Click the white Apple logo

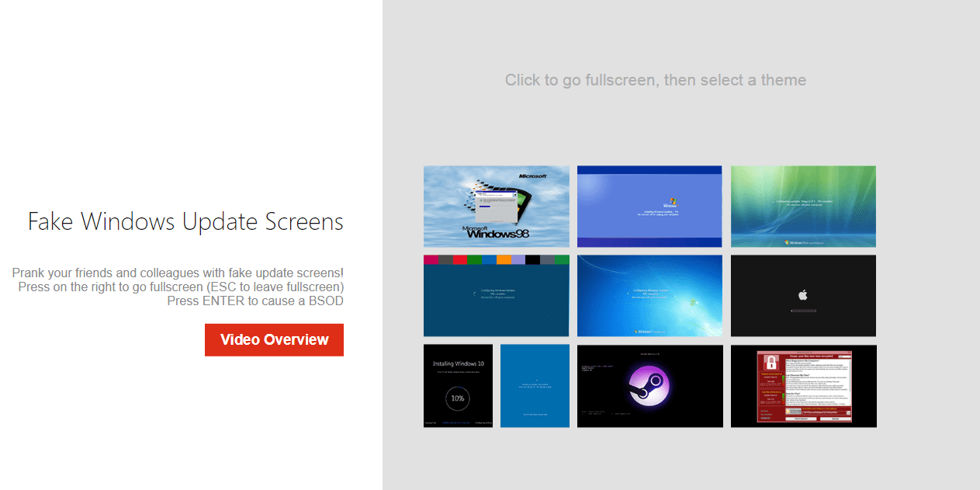[x=803, y=295]
